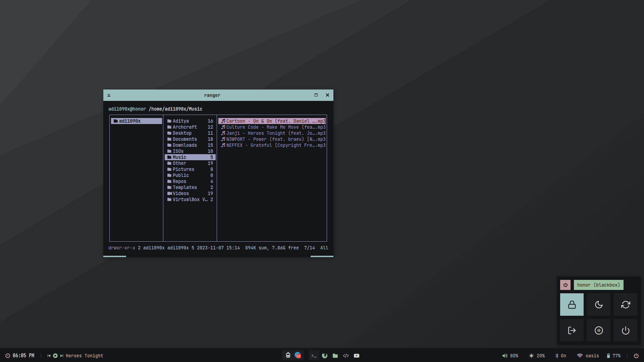Open the ranger window menu arrow

pyautogui.click(x=109, y=95)
